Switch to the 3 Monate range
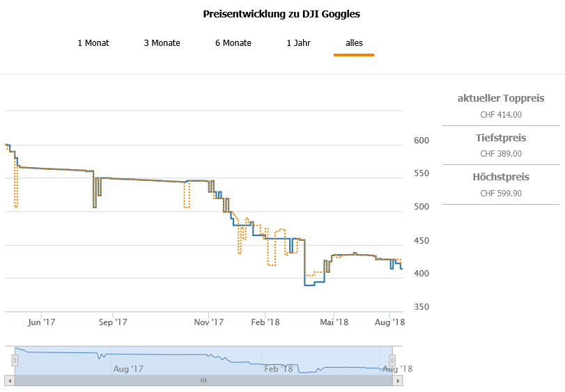The height and width of the screenshot is (392, 565). (x=162, y=43)
